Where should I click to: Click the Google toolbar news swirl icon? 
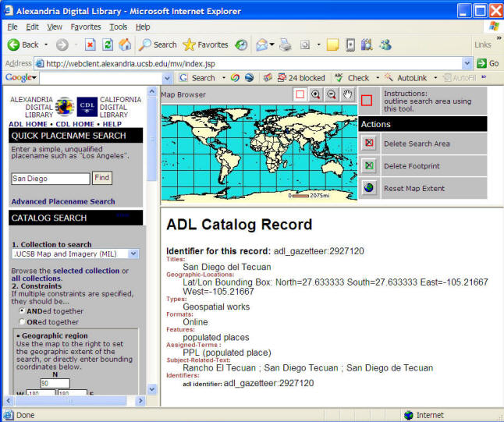235,78
